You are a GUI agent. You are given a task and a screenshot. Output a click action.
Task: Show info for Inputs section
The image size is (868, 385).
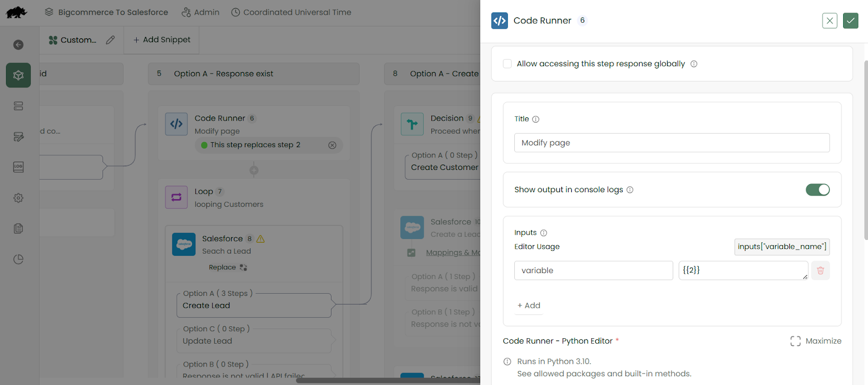pos(544,233)
